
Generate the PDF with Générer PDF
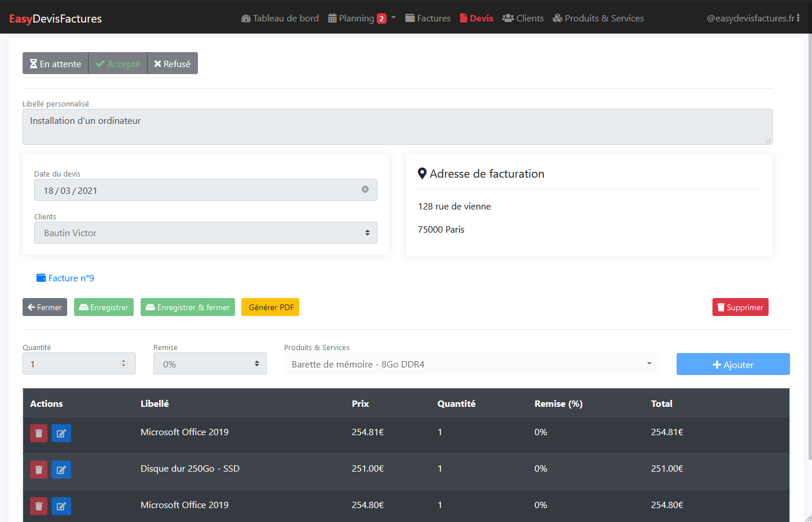pos(270,307)
